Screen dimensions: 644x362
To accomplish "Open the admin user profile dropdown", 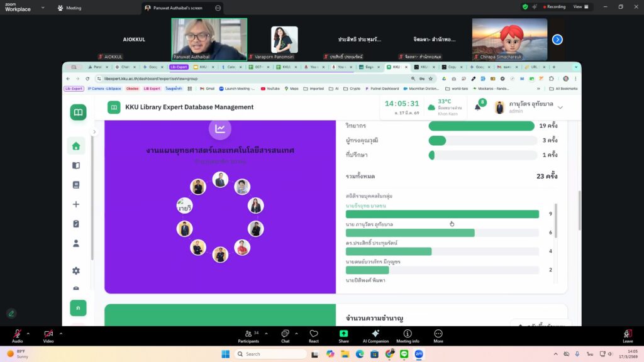I will point(560,107).
